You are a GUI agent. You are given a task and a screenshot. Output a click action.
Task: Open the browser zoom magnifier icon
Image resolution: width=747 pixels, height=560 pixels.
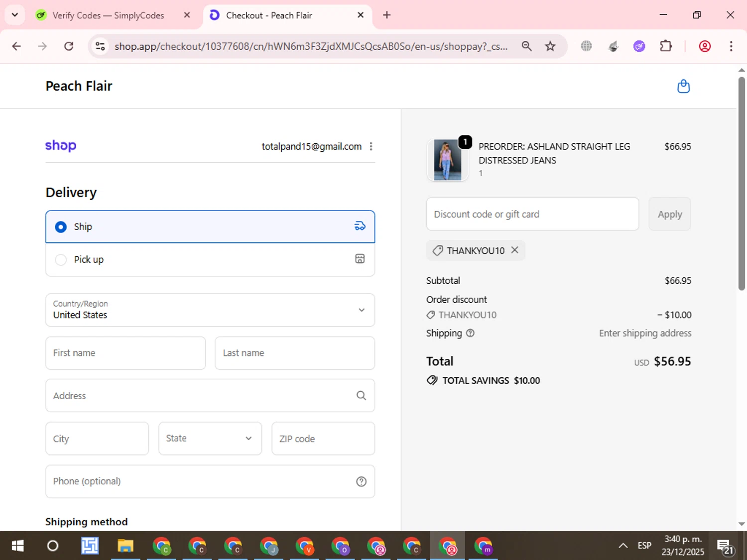pos(526,46)
